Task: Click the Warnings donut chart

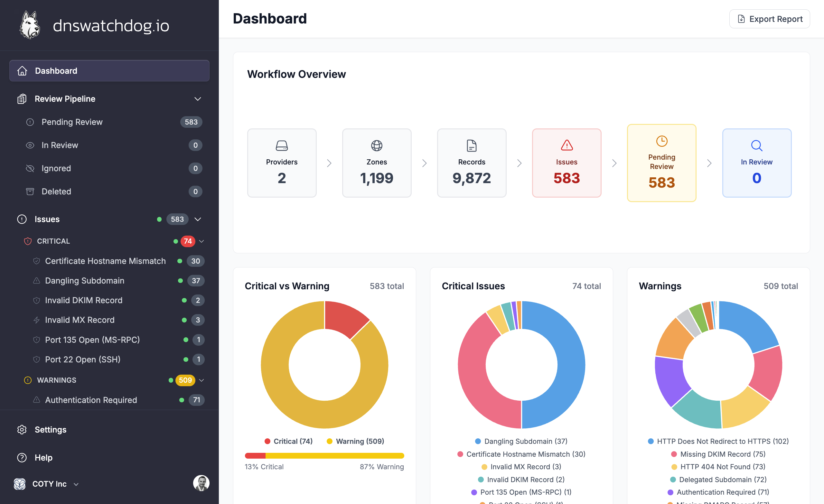Action: 718,365
